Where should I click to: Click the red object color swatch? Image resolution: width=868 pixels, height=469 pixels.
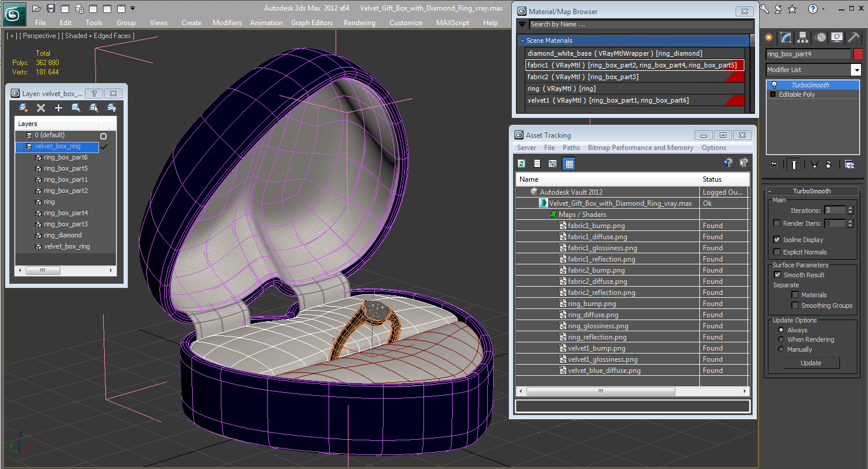858,54
